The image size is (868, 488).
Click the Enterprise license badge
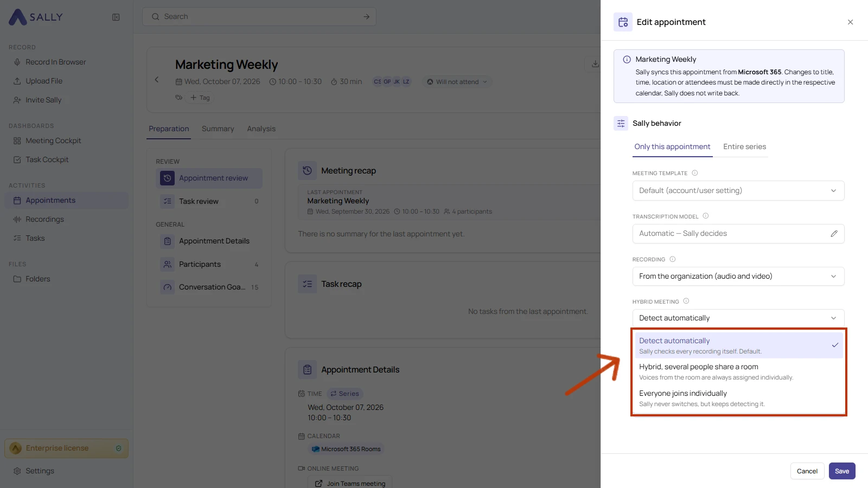coord(66,448)
